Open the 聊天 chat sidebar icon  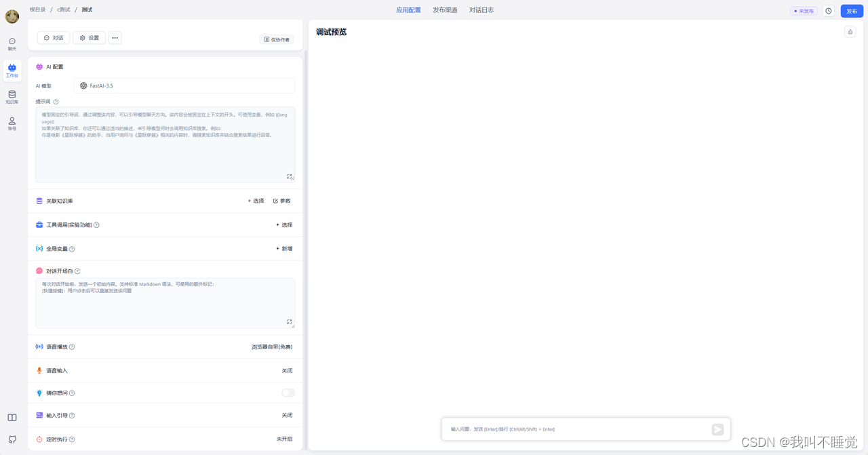(x=12, y=44)
